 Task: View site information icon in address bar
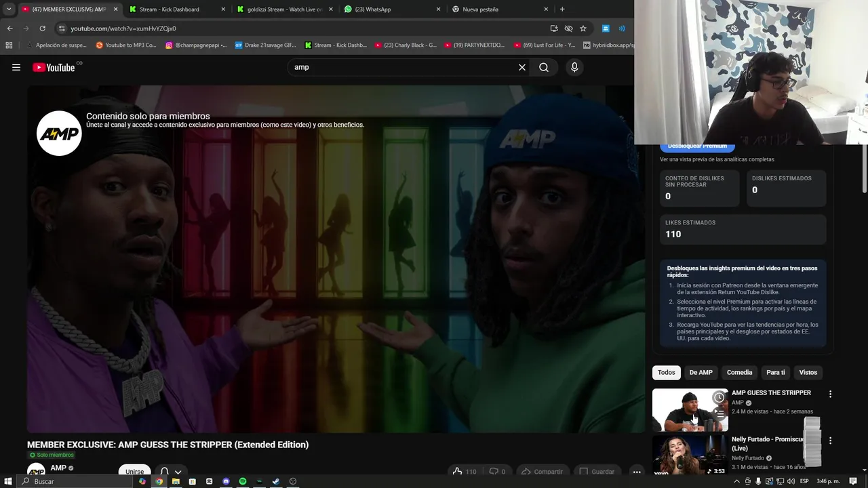coord(62,28)
